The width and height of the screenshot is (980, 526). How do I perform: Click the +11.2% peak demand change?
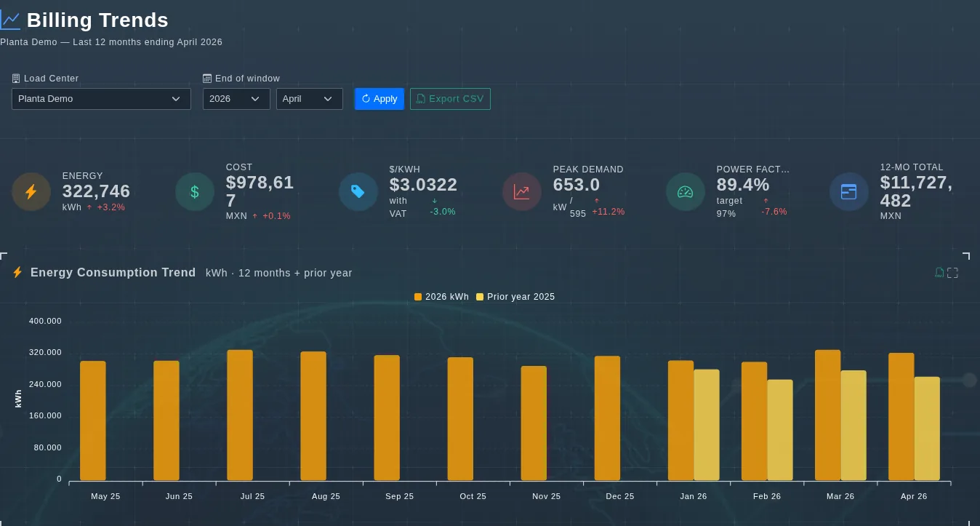(x=609, y=212)
